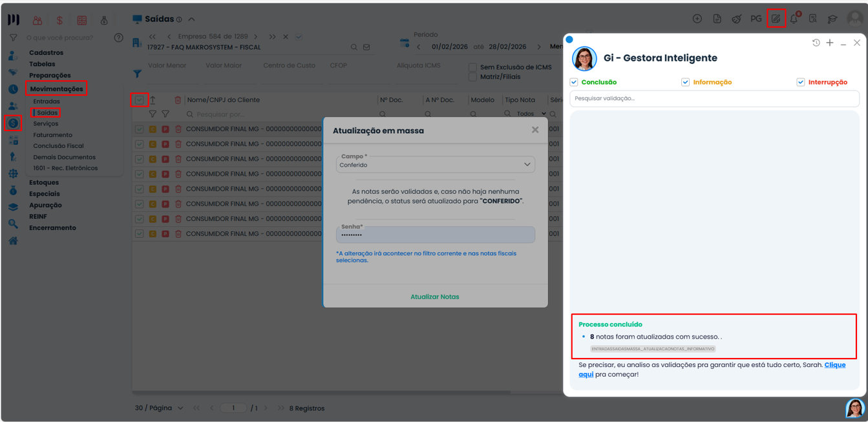
Task: Open the Campo dropdown showing Conferido
Action: click(x=436, y=164)
